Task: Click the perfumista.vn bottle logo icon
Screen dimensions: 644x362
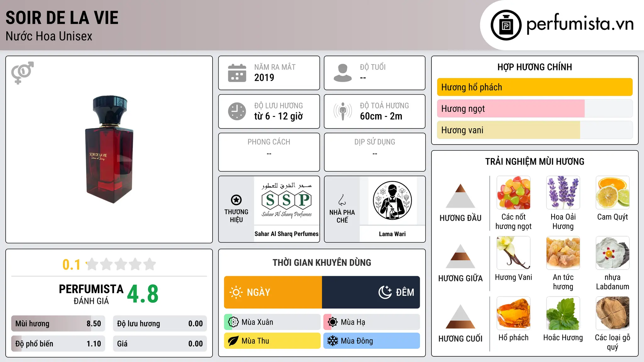Action: pos(506,25)
